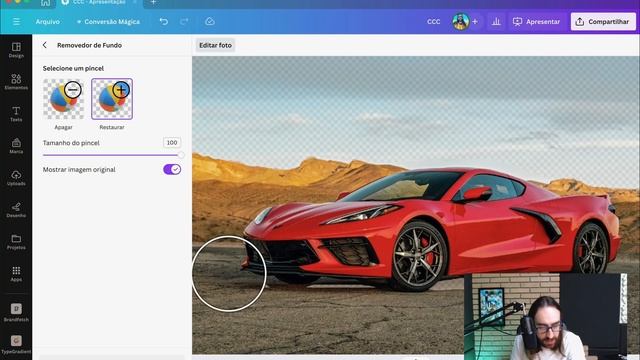Open the Texto sidebar panel

coord(16,114)
